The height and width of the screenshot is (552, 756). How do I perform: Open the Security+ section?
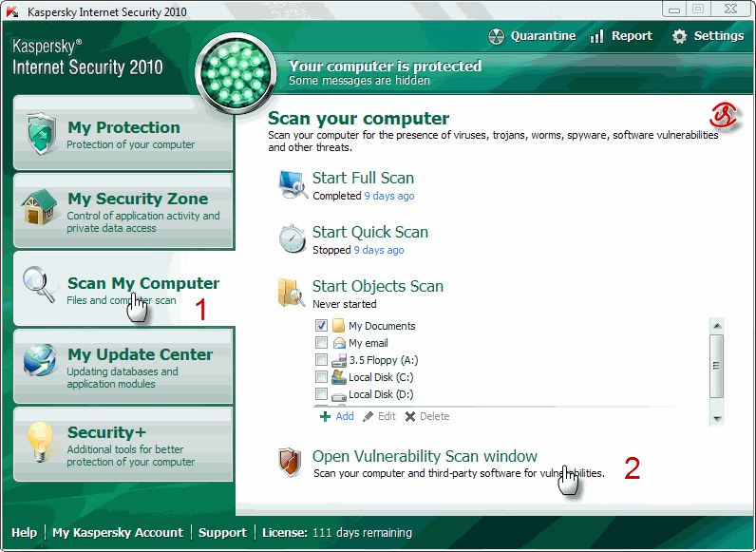tap(123, 445)
